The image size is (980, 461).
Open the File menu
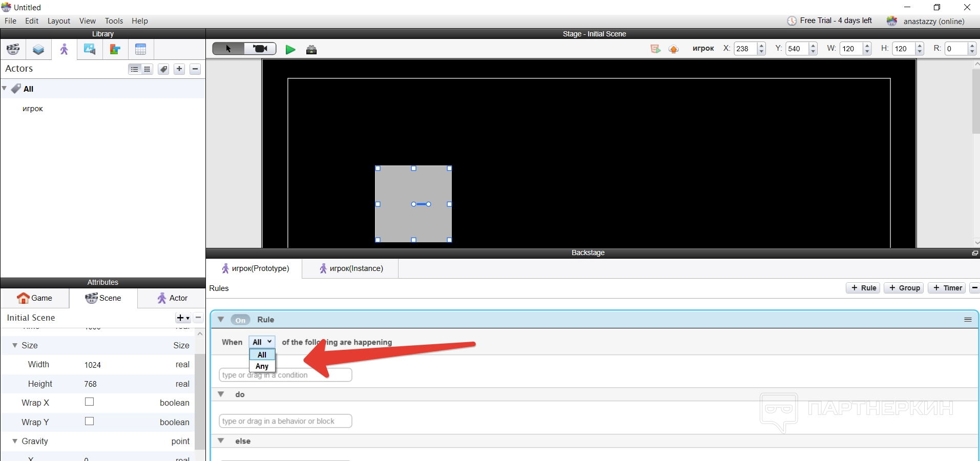(x=10, y=21)
